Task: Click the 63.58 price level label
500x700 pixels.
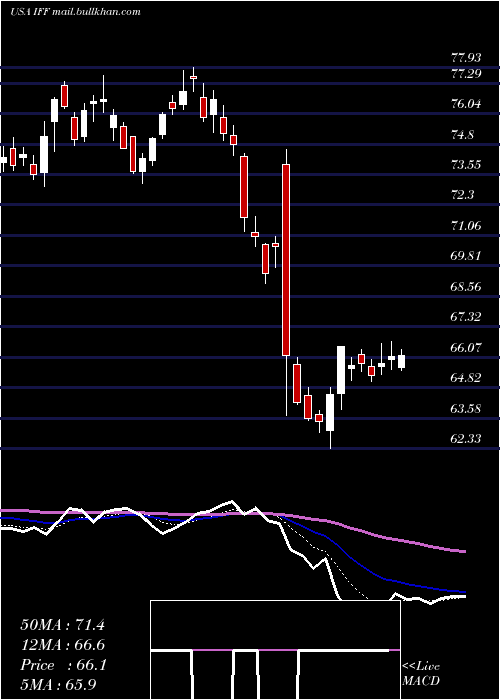Action: click(467, 408)
